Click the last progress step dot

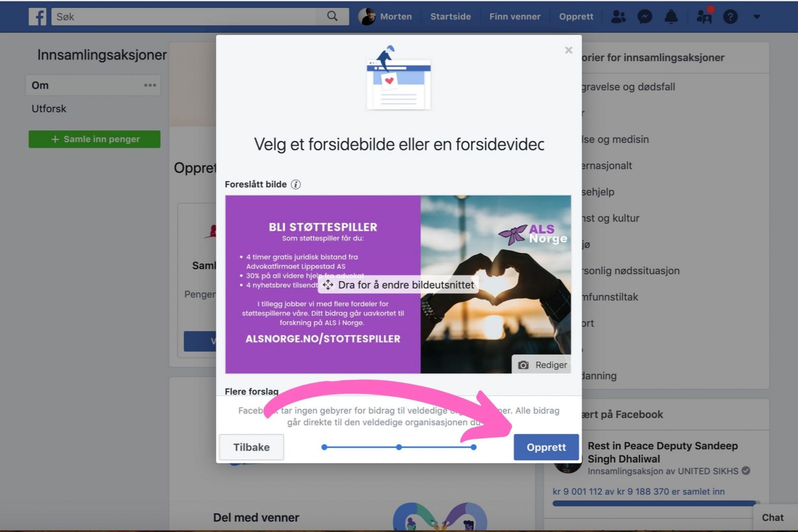click(x=473, y=447)
